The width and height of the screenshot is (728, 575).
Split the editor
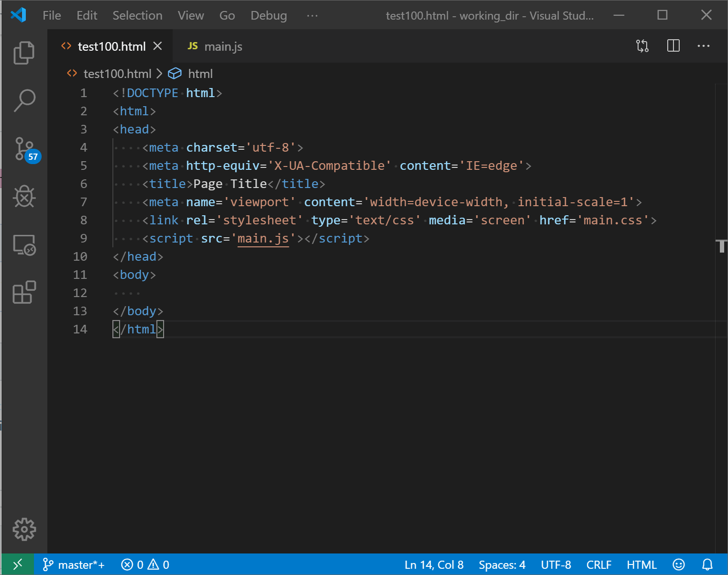coord(673,46)
